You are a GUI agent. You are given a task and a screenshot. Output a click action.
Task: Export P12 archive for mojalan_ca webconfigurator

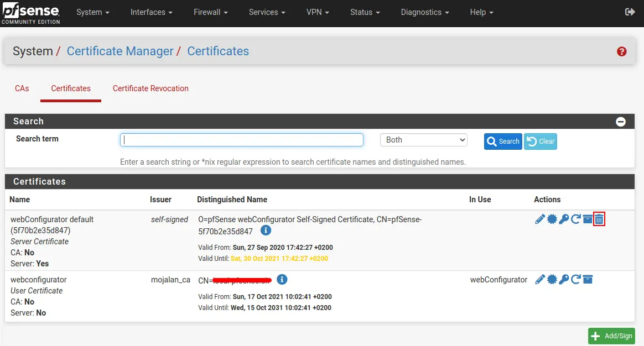tap(588, 280)
